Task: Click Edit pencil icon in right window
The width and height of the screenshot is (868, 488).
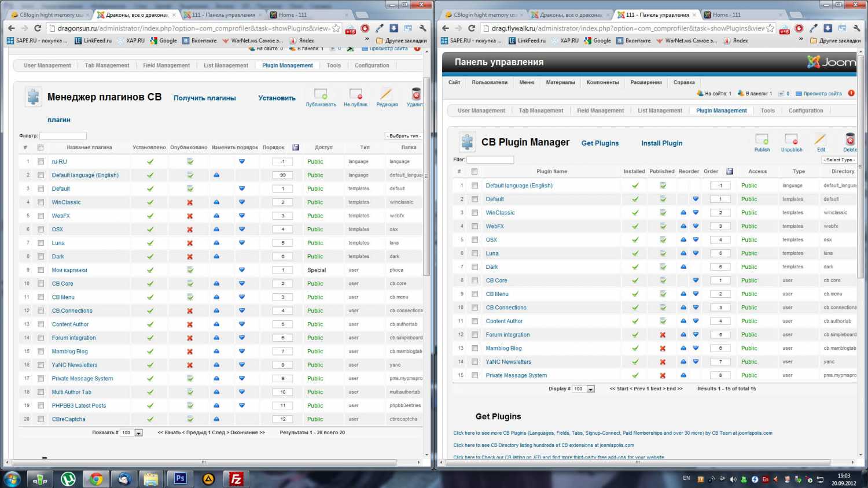Action: (x=821, y=139)
